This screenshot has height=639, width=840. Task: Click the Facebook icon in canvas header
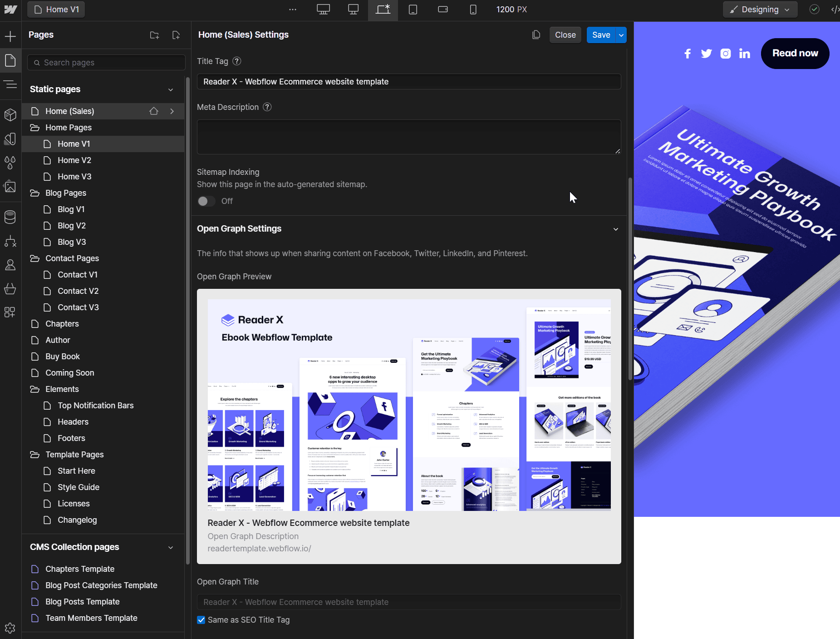click(x=688, y=54)
